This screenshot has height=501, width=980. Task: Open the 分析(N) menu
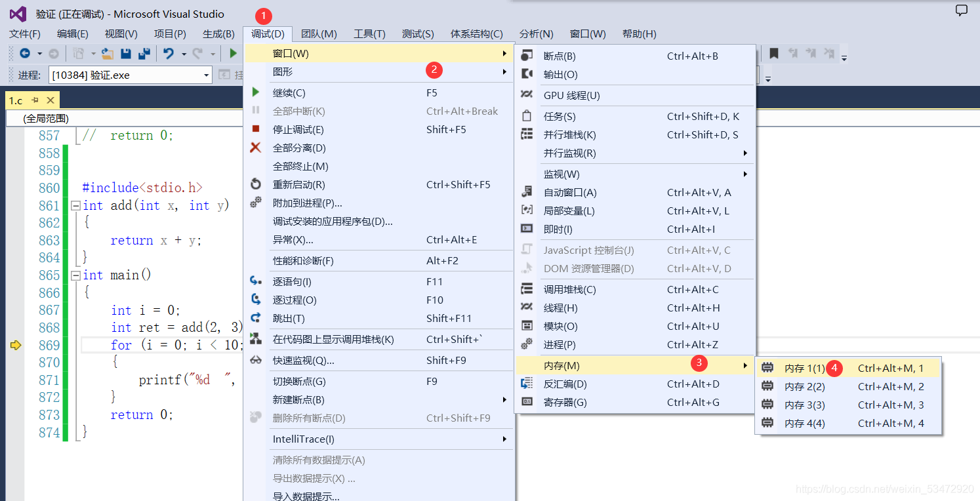[537, 34]
